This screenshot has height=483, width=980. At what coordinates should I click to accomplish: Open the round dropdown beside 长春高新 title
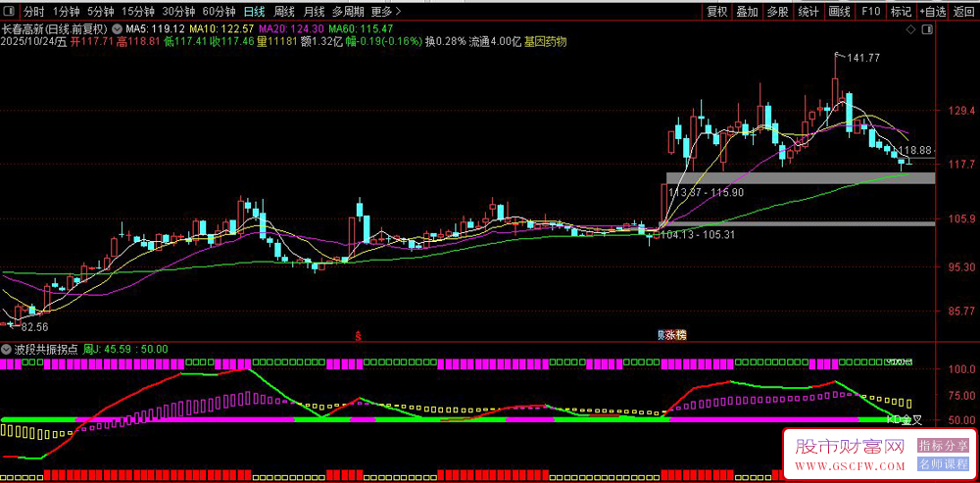(117, 30)
